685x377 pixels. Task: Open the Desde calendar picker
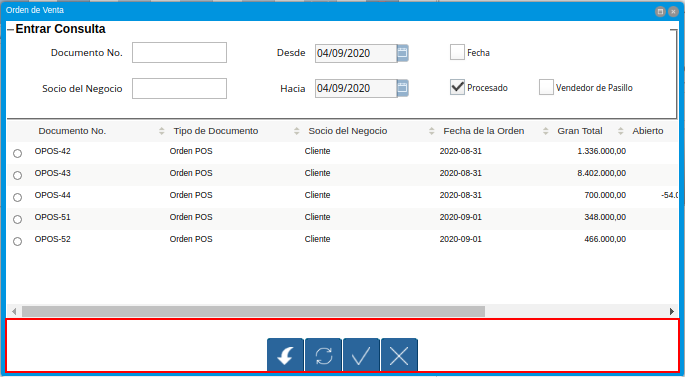click(402, 53)
